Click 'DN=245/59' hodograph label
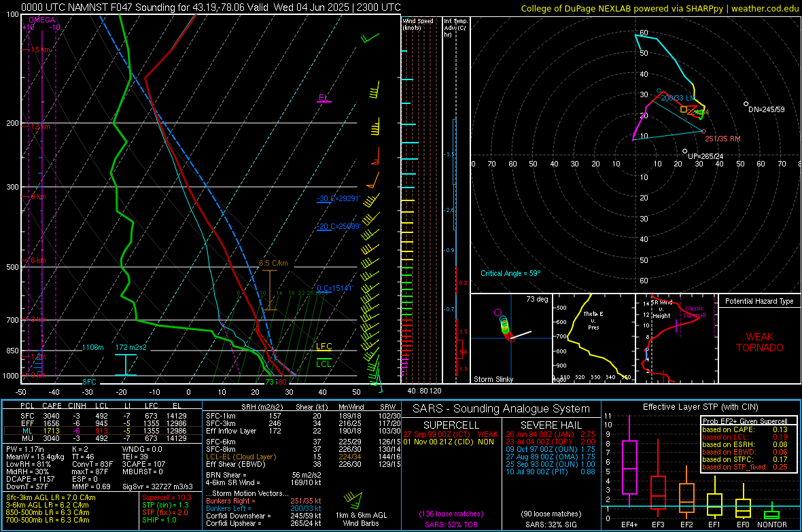The image size is (802, 532). pyautogui.click(x=766, y=109)
